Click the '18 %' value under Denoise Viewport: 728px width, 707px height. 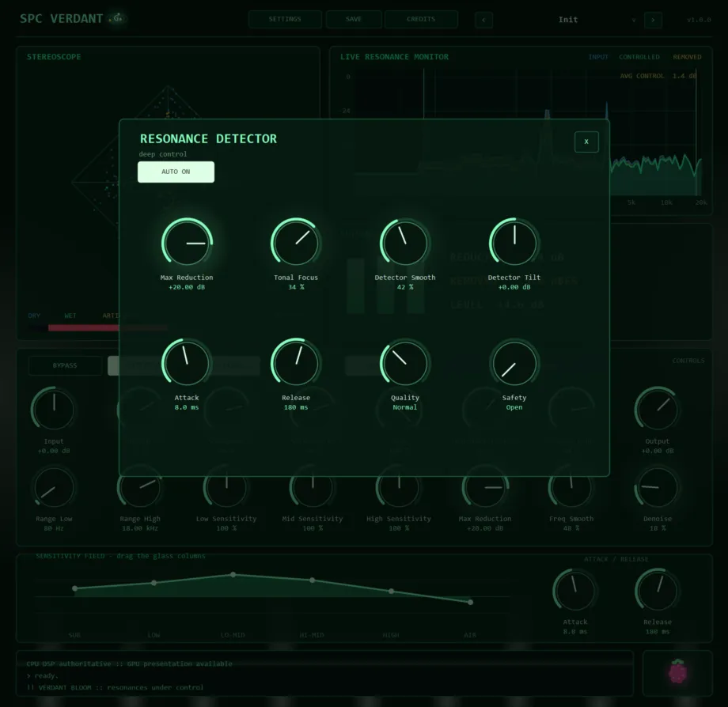coord(657,528)
